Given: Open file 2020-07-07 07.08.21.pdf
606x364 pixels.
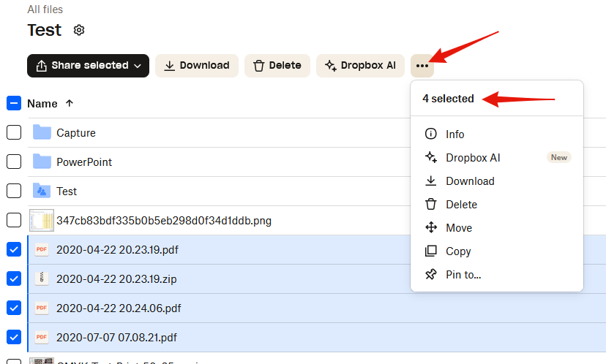Looking at the screenshot, I should (x=116, y=338).
